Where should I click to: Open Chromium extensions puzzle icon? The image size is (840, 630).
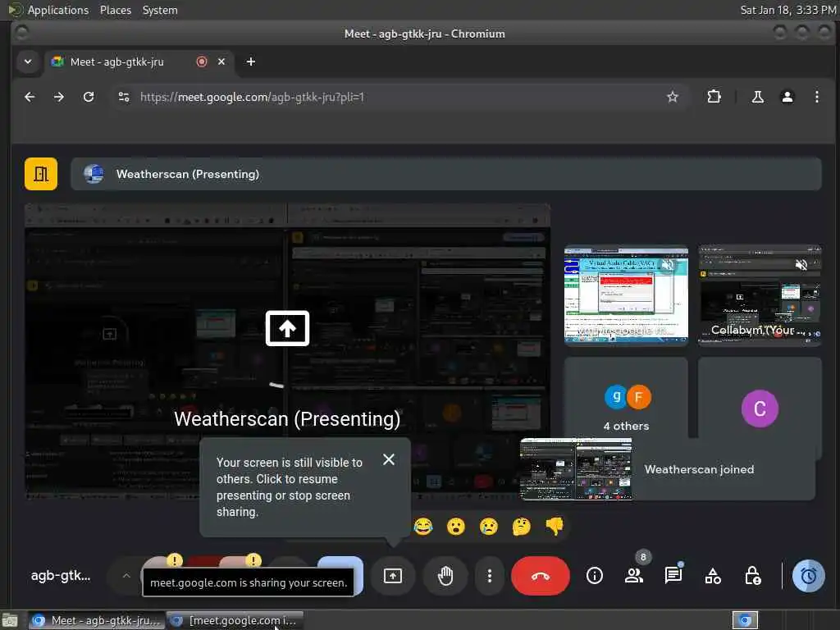tap(714, 97)
